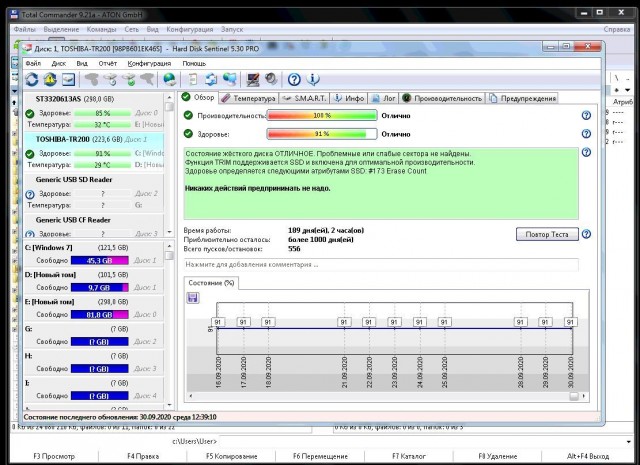This screenshot has width=640, height=465.
Task: Click the help icon next to Здоровье bar
Action: [586, 134]
